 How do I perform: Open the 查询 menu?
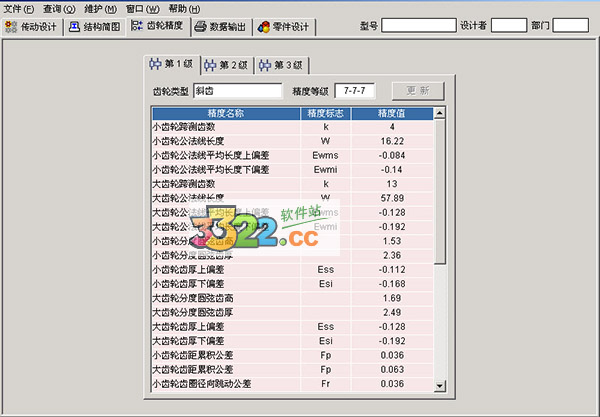click(x=59, y=8)
